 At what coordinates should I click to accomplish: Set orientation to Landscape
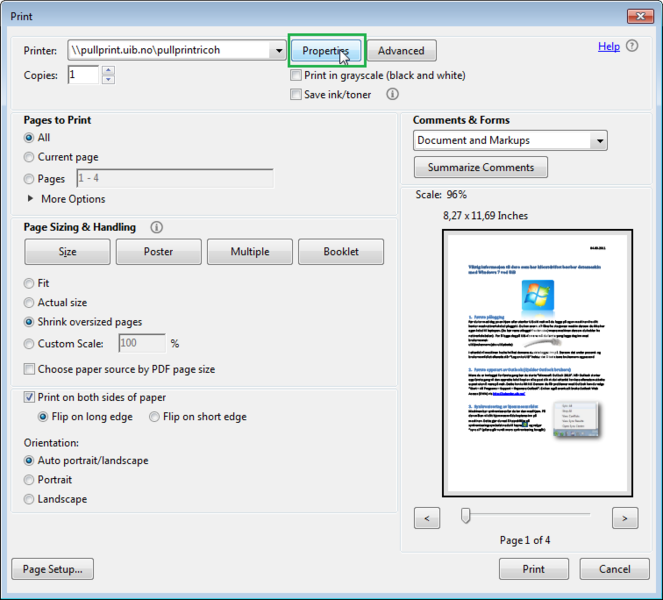[29, 499]
